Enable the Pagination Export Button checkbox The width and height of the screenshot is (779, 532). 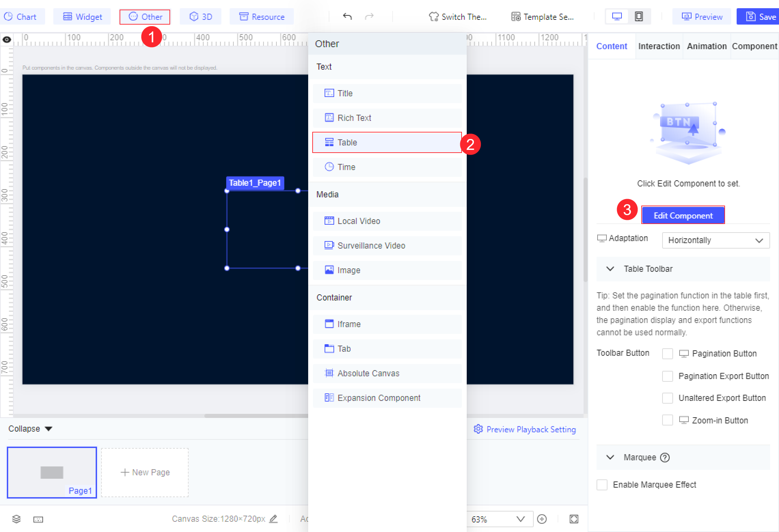coord(668,376)
